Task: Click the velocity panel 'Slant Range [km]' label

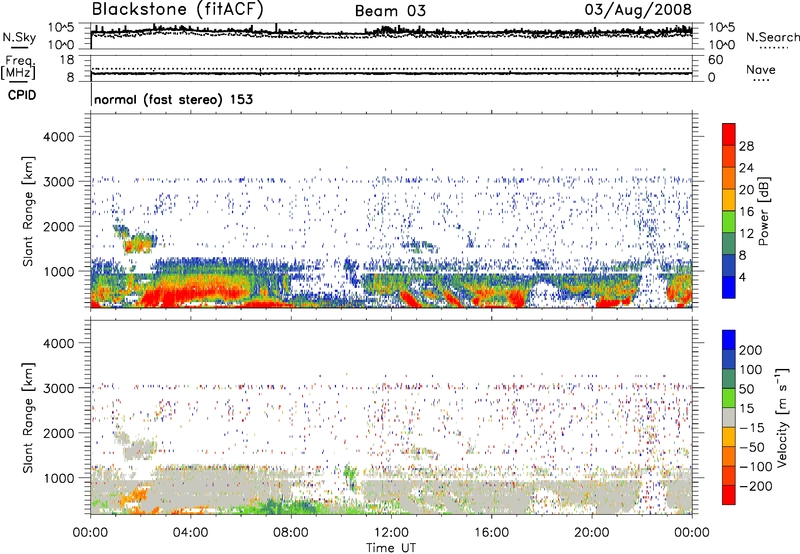Action: [28, 417]
